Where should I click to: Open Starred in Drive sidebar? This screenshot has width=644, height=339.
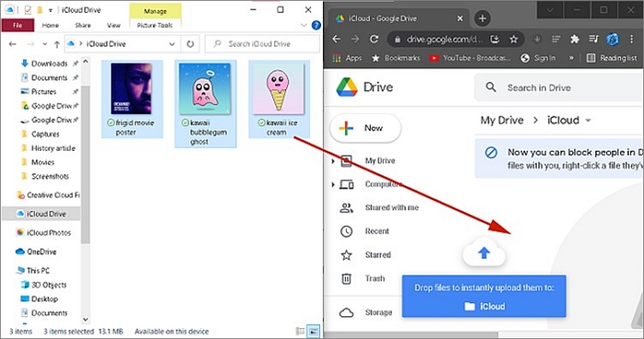click(x=365, y=255)
